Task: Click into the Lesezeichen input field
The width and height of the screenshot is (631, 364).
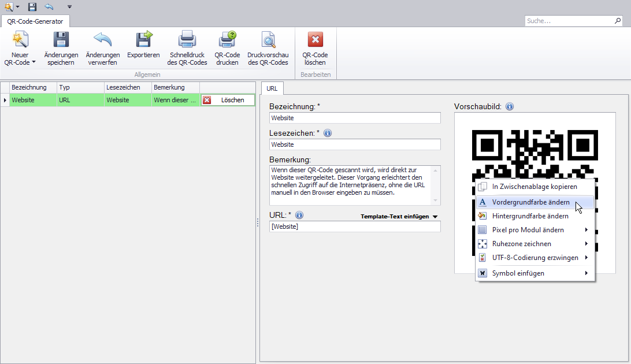Action: (x=355, y=144)
